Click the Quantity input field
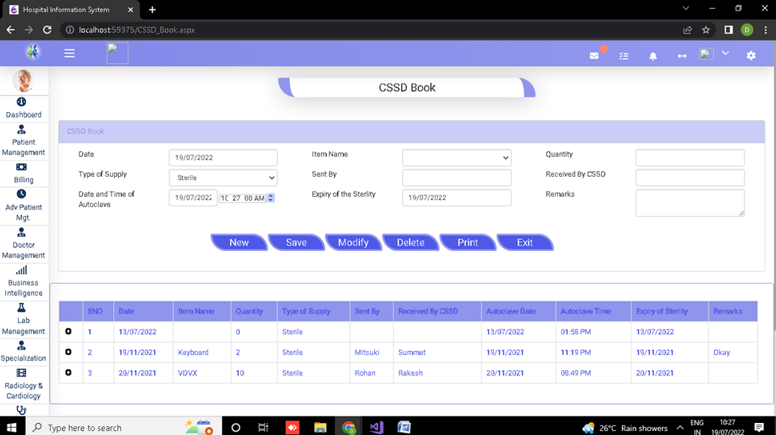This screenshot has height=435, width=776. 690,158
